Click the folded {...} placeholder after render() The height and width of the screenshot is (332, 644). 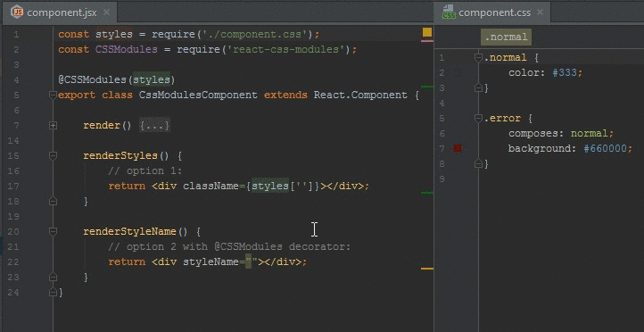point(154,125)
